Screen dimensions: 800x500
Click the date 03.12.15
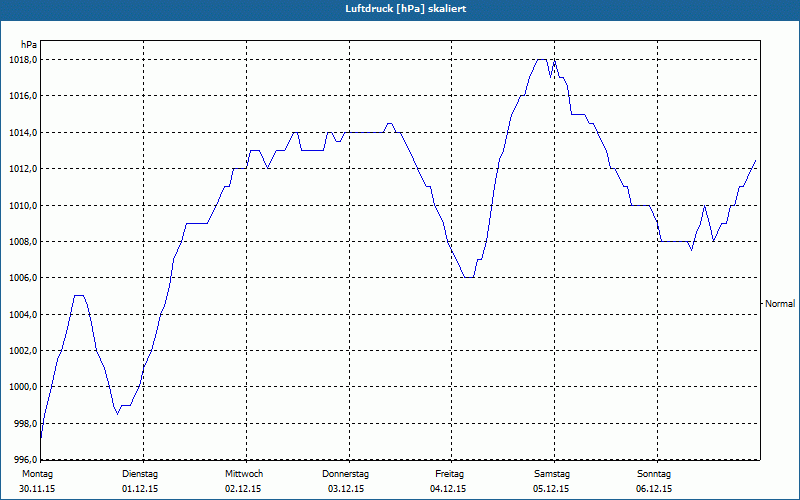(346, 489)
